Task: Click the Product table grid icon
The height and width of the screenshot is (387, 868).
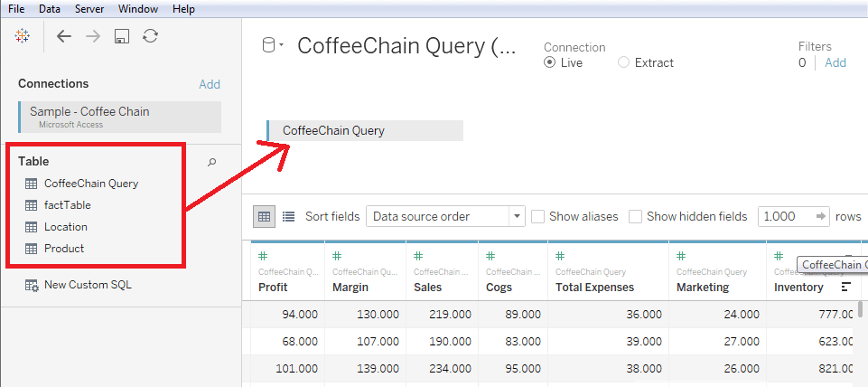Action: [31, 249]
